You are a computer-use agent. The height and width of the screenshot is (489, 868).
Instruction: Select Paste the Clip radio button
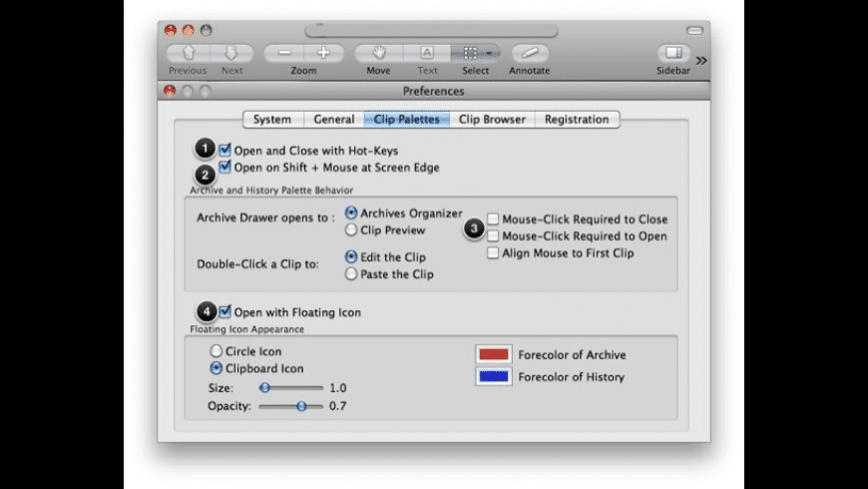coord(351,273)
